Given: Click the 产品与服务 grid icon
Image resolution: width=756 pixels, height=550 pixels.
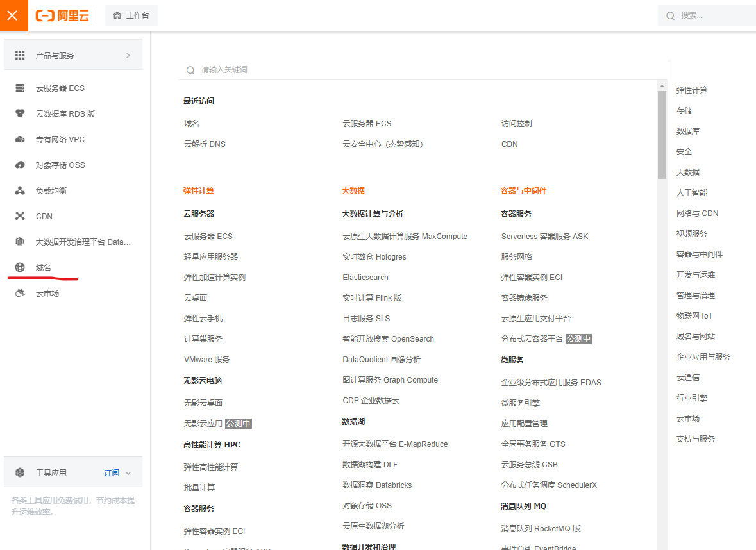Looking at the screenshot, I should coord(20,55).
